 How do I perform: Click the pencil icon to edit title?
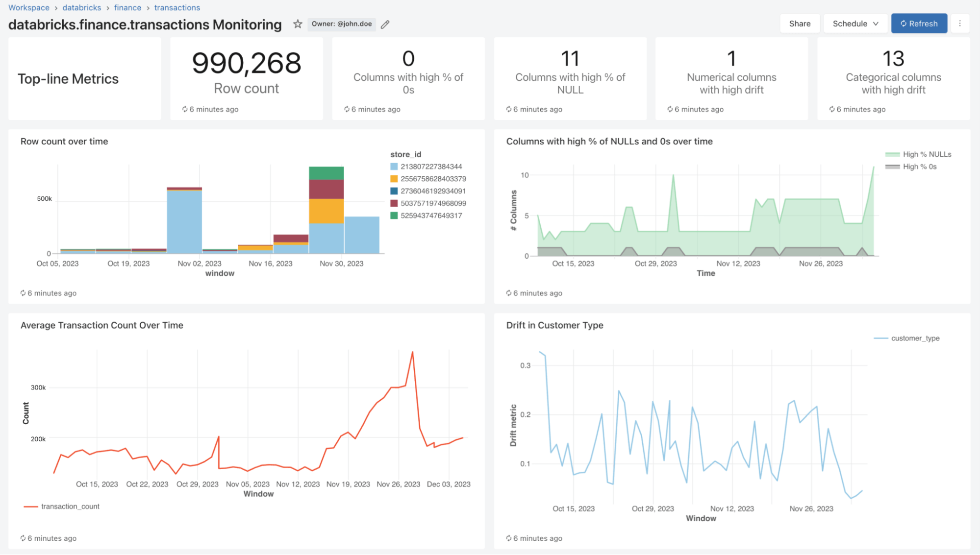point(385,24)
